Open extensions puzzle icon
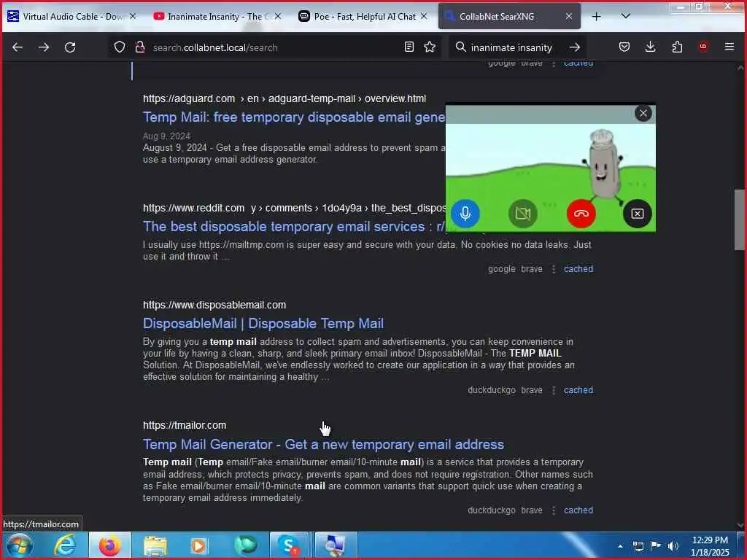 coord(677,47)
